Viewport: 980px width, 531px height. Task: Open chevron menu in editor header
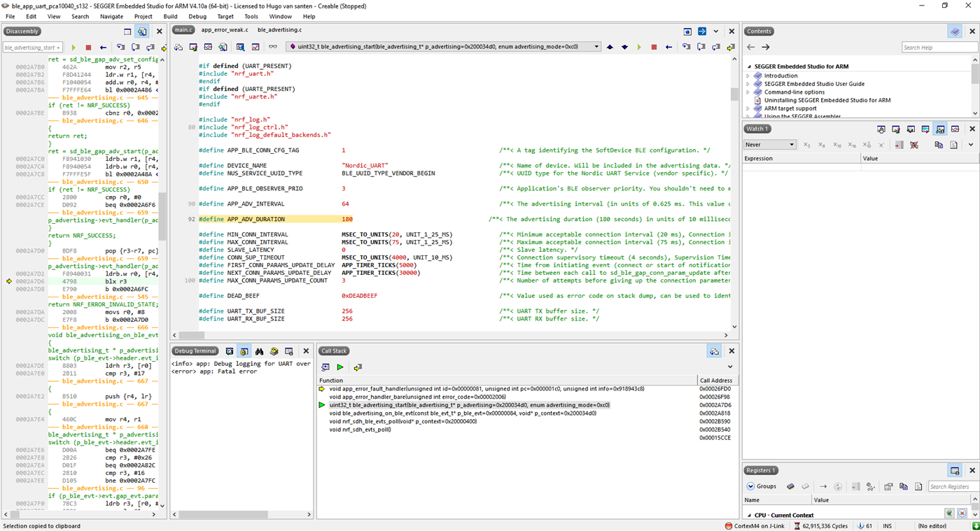[716, 31]
